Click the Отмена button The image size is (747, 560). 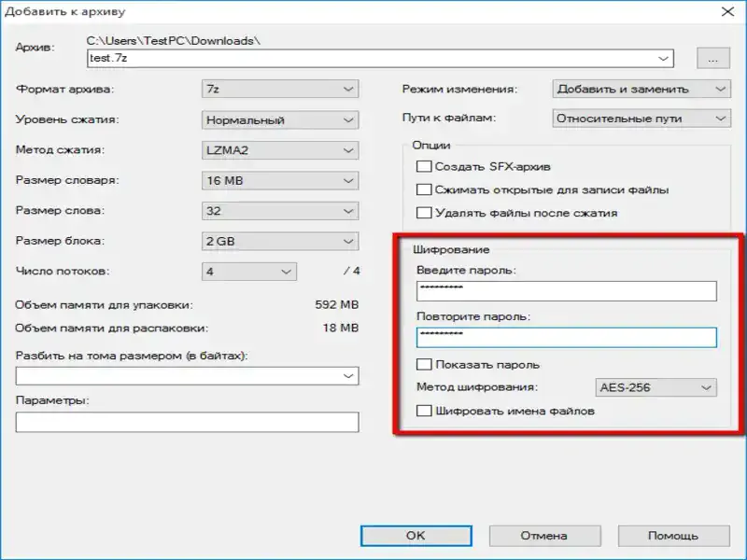pos(544,536)
